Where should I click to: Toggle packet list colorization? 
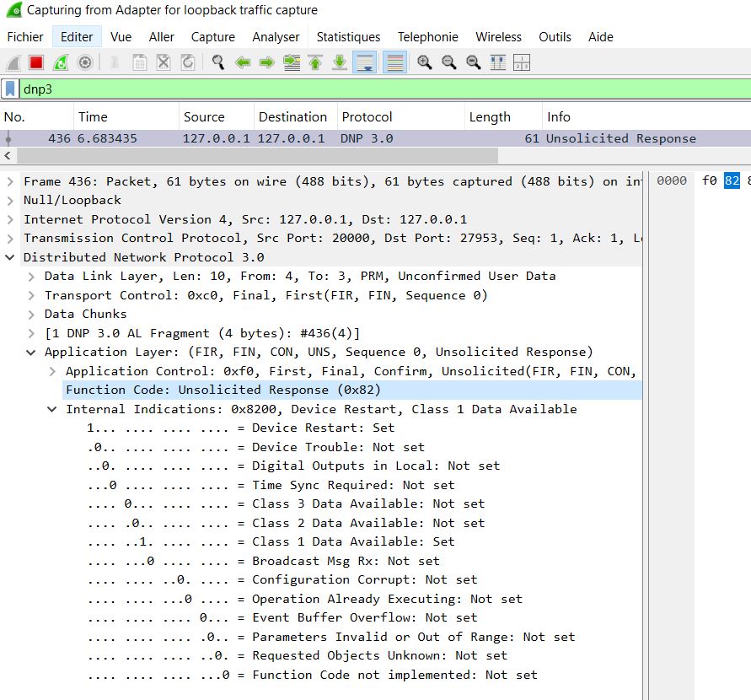point(395,62)
